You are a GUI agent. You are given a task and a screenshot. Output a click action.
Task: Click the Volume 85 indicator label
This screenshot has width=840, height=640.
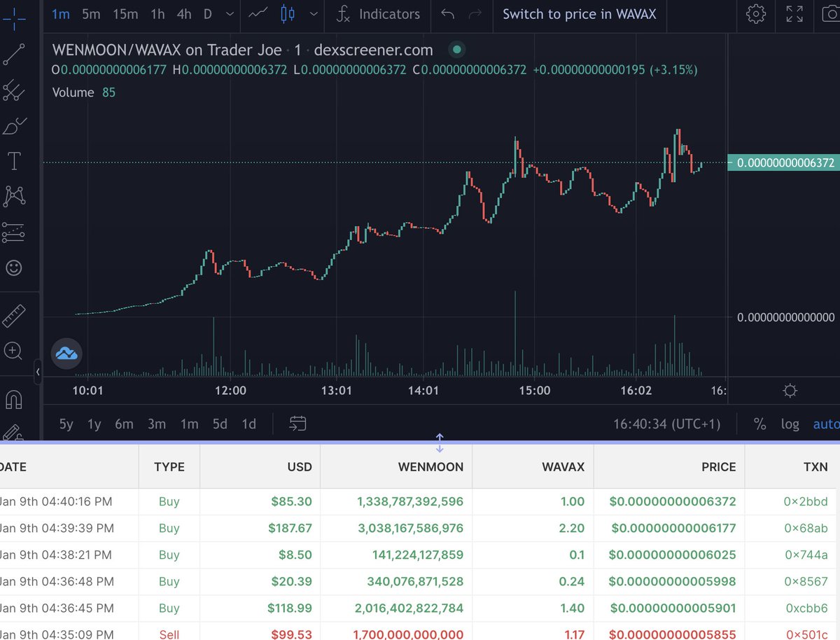tap(84, 92)
